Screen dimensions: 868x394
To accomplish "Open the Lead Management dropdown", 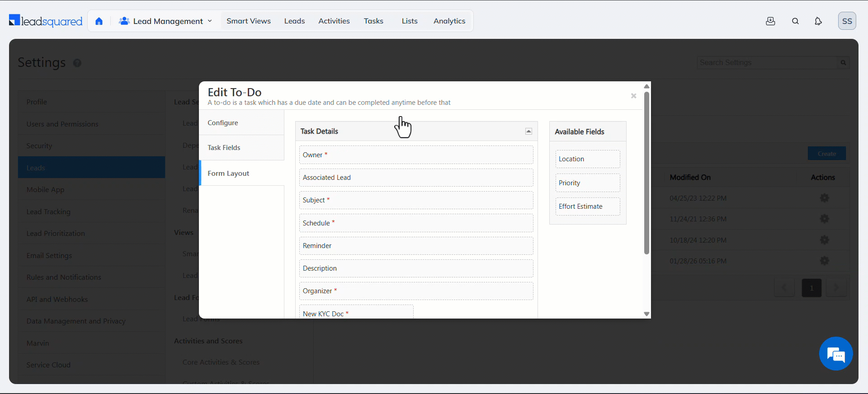I will tap(165, 21).
